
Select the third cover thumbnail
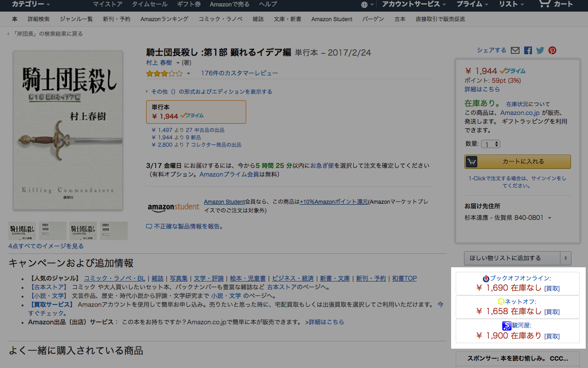(x=83, y=231)
